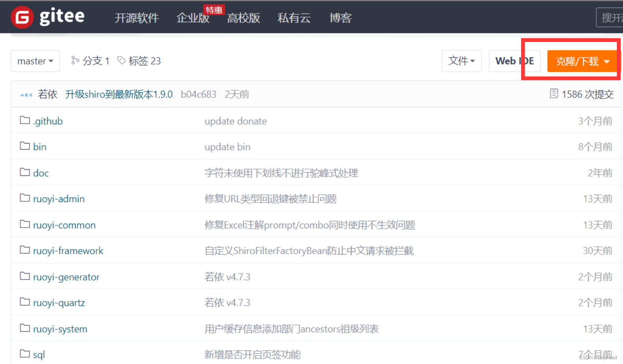Open 高校版 in the navigation bar
623x364 pixels.
(x=243, y=18)
